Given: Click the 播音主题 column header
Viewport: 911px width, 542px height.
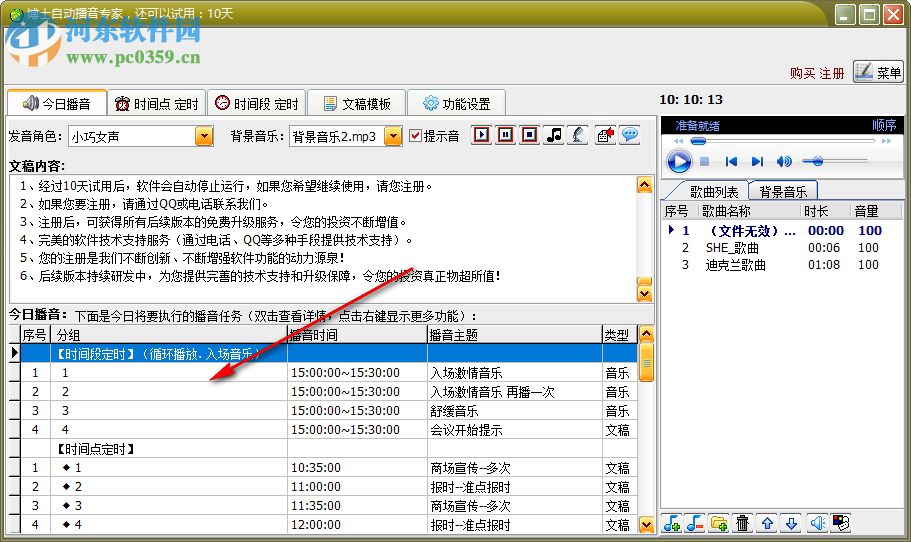Looking at the screenshot, I should [x=515, y=335].
